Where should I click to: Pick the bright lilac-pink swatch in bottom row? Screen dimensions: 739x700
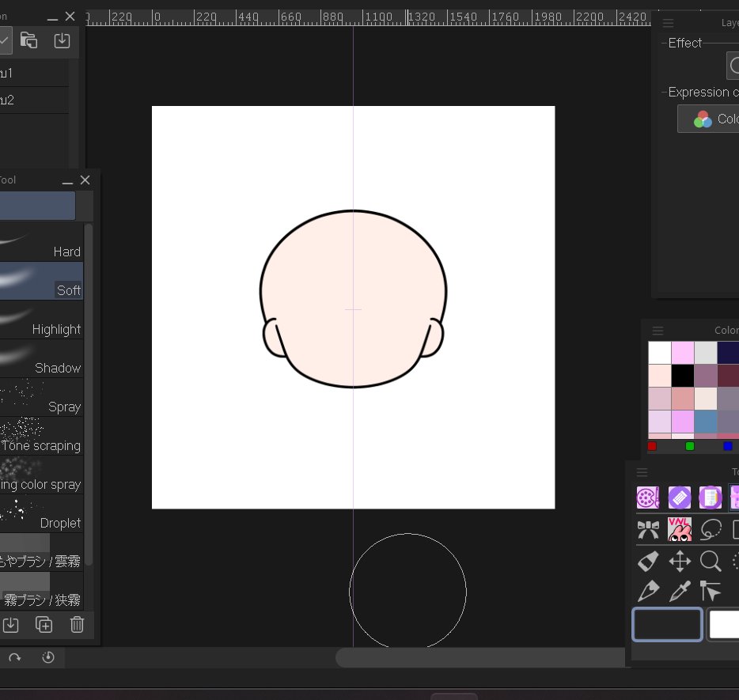(683, 422)
